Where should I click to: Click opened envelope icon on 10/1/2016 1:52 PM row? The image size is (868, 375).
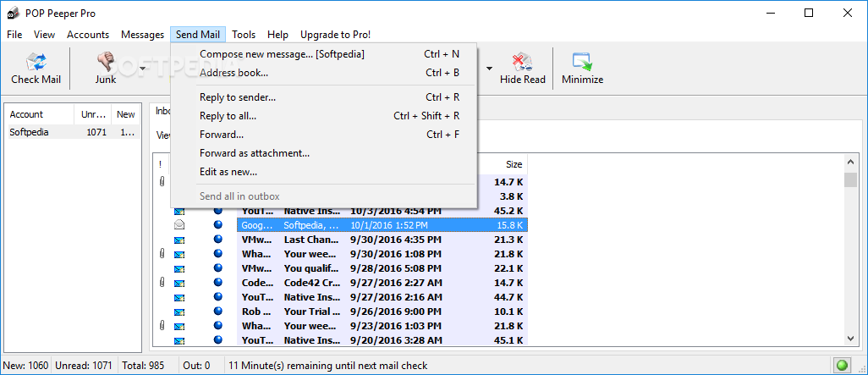(x=179, y=225)
